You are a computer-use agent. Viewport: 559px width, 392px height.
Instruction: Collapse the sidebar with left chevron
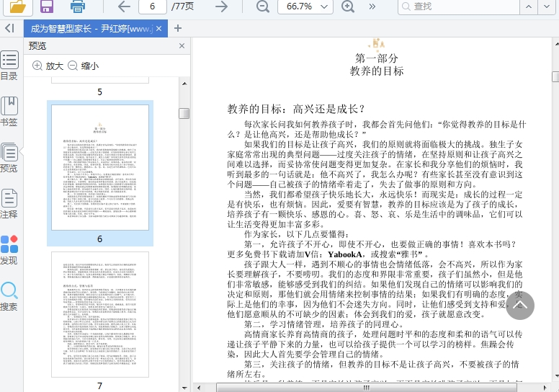click(x=9, y=28)
